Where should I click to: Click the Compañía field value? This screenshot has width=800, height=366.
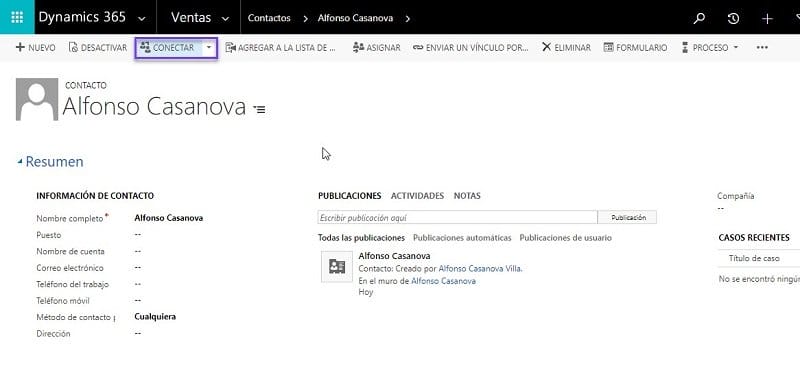point(720,208)
